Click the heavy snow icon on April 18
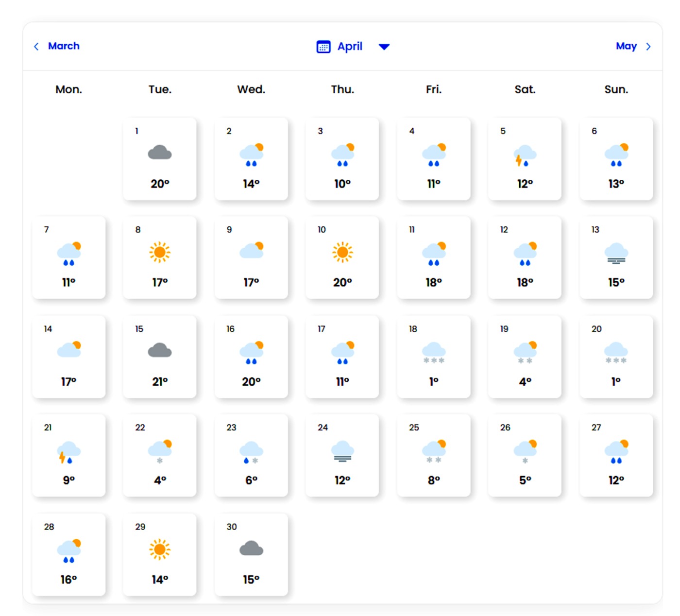 click(433, 353)
